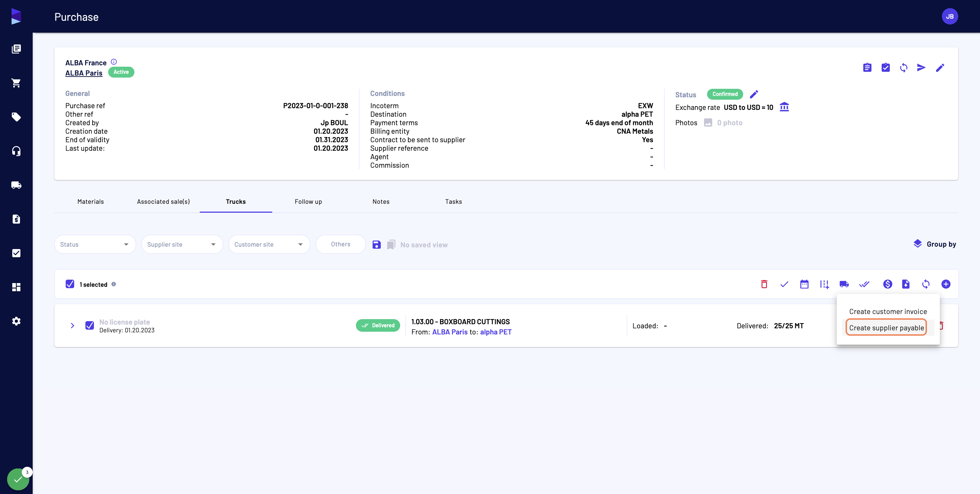Switch to the Materials tab

point(91,201)
